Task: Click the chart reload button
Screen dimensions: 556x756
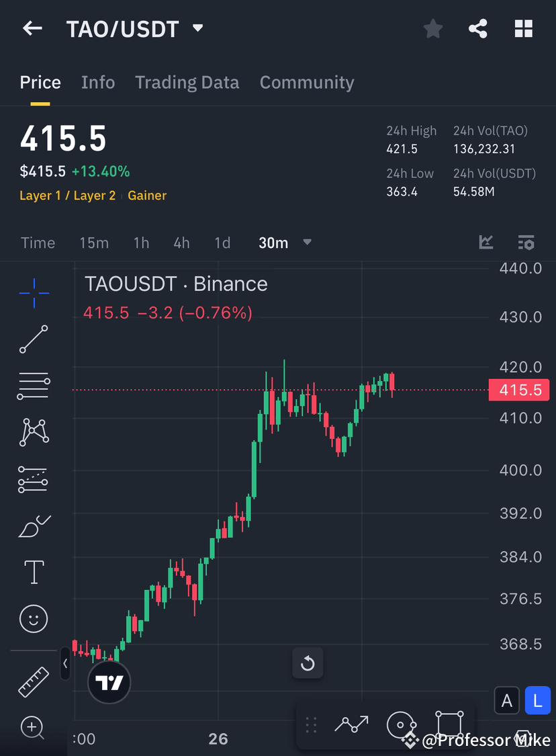Action: (x=308, y=663)
